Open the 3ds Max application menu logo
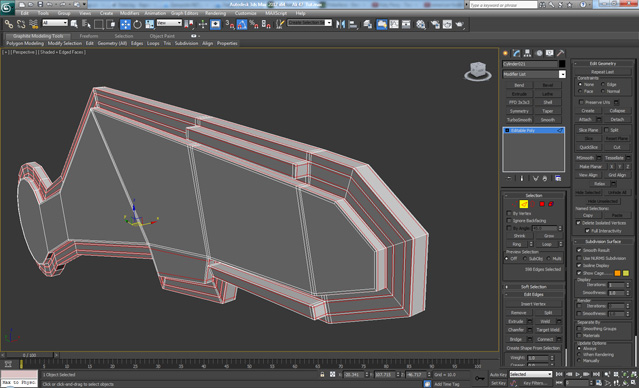 [7, 7]
